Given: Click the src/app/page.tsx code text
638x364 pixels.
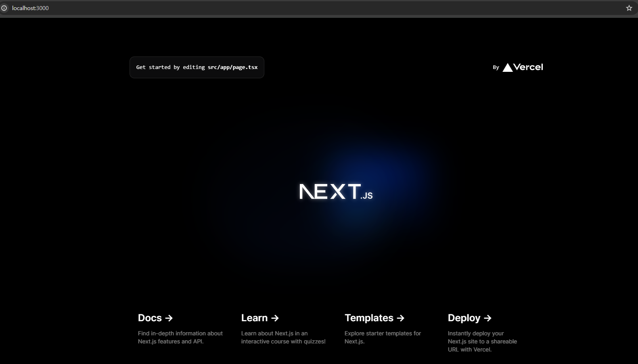Looking at the screenshot, I should click(232, 67).
